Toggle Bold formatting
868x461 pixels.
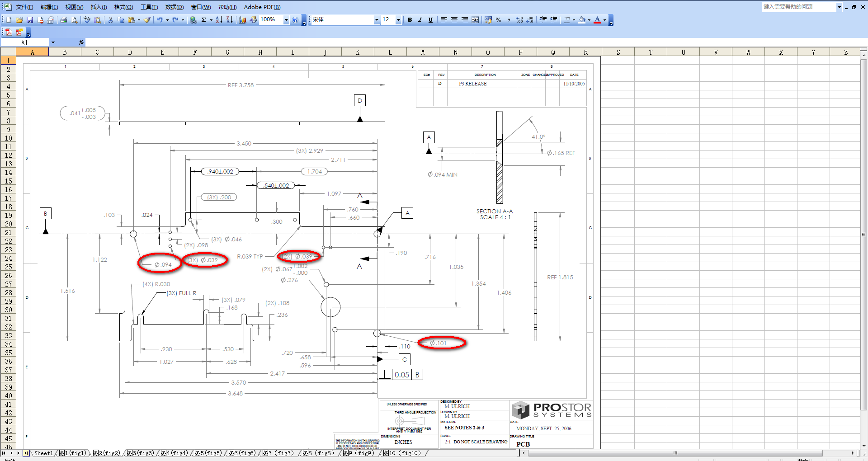(x=410, y=20)
